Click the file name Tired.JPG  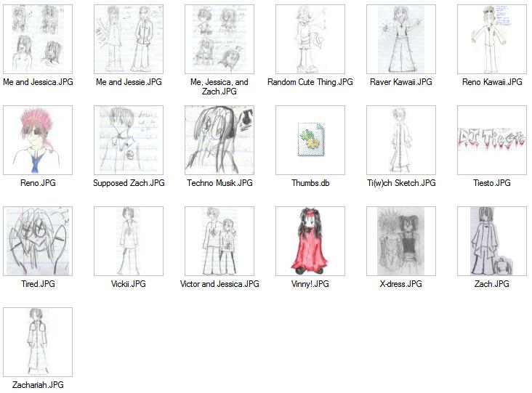pos(38,284)
